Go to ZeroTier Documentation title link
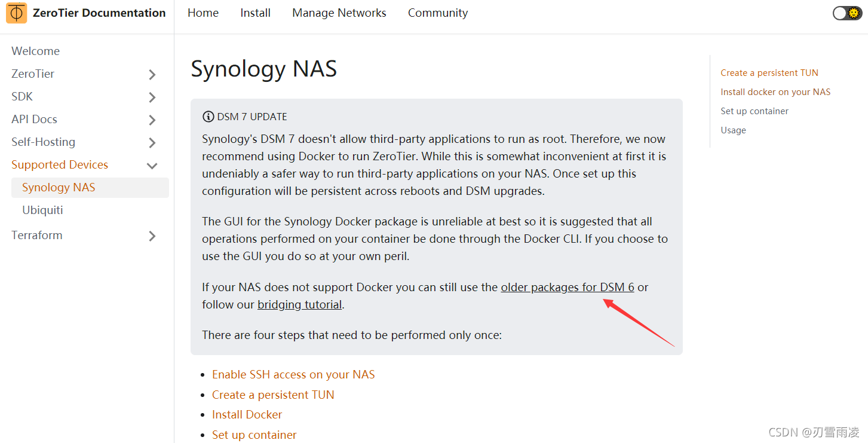 tap(99, 13)
